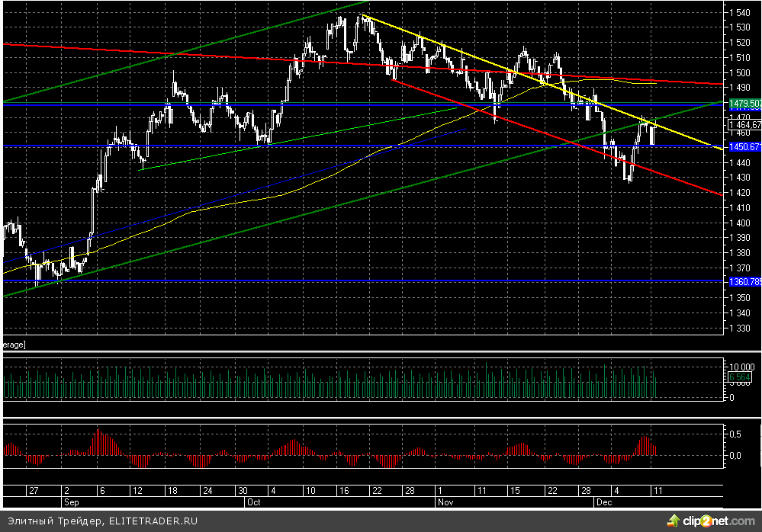Select the Nov month label on time axis

444,503
